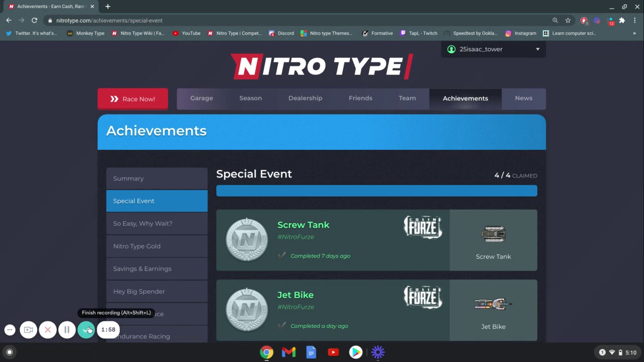The image size is (644, 362).
Task: Click the address bar URL
Action: click(x=109, y=21)
